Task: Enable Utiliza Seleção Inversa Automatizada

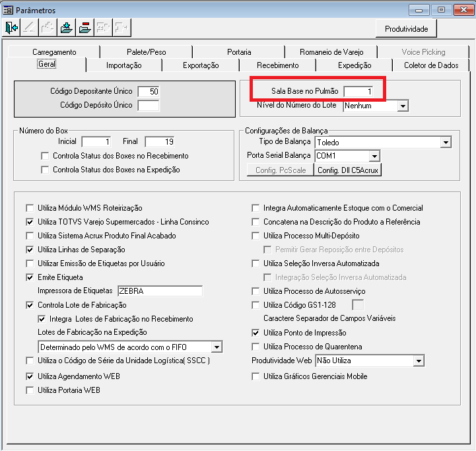Action: [255, 263]
